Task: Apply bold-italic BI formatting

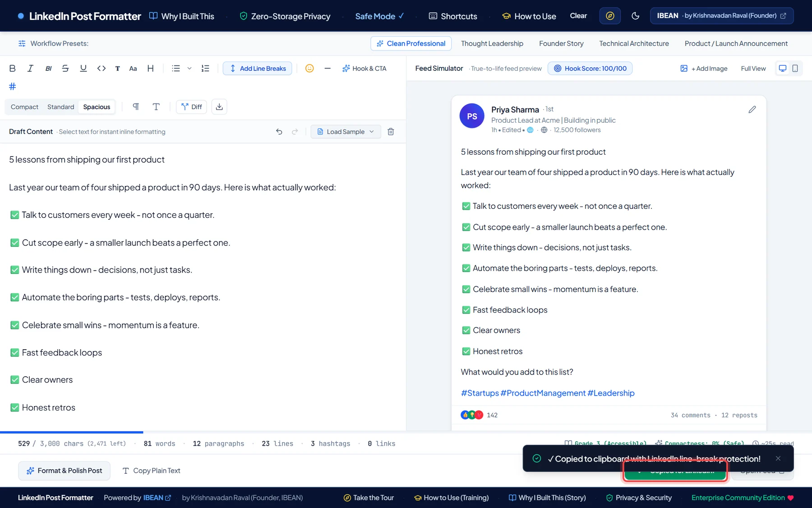Action: [48, 69]
